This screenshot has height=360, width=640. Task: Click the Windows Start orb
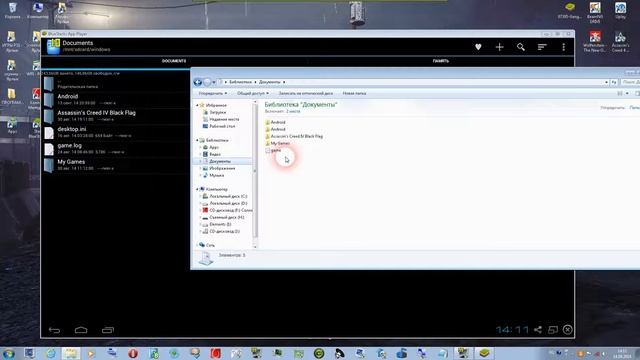9,353
